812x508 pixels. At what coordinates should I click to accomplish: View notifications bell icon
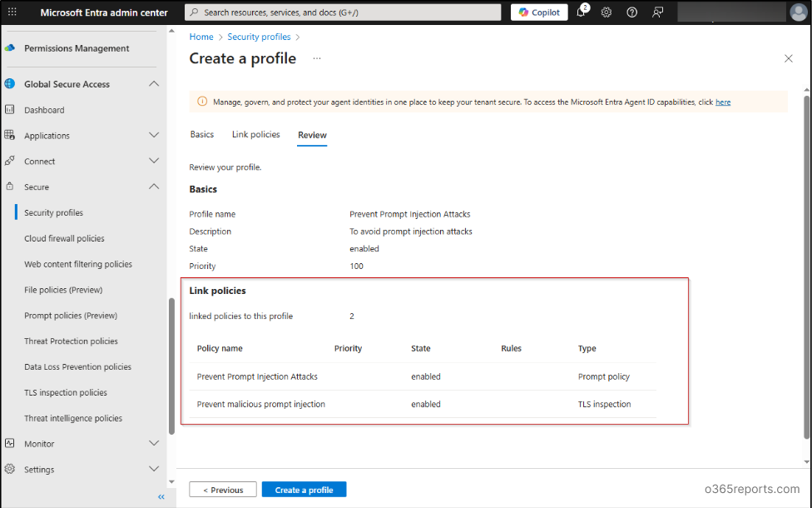click(582, 12)
